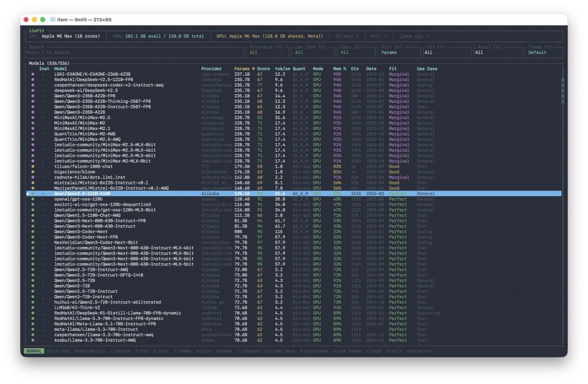Click the selection arrow on the highlighted Qwen3.5-122B-A10B row

click(x=28, y=193)
